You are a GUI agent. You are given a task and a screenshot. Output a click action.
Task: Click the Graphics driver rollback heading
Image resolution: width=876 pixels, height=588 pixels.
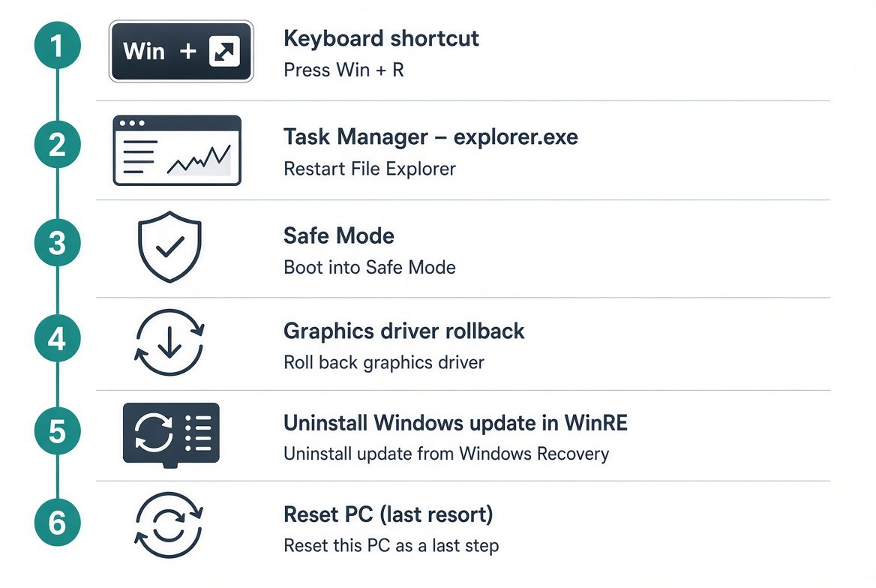pos(404,331)
